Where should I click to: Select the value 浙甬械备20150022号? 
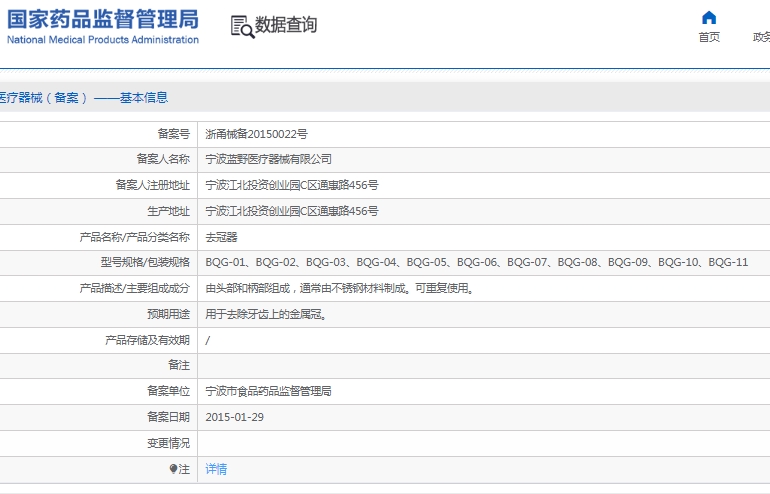(256, 134)
